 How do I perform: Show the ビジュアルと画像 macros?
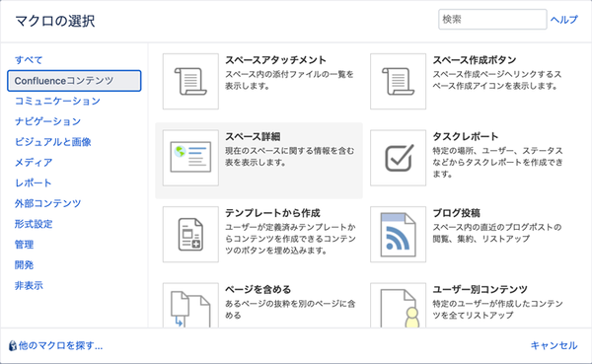click(53, 142)
